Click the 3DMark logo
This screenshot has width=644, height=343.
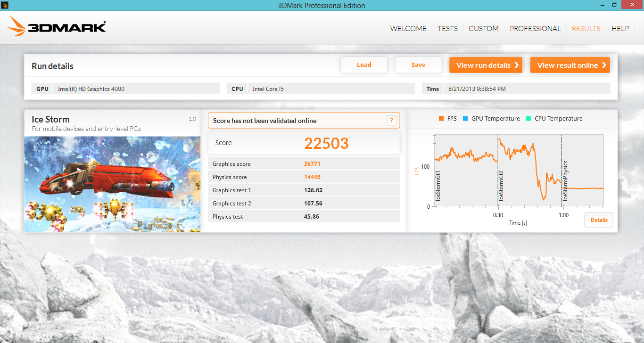57,27
